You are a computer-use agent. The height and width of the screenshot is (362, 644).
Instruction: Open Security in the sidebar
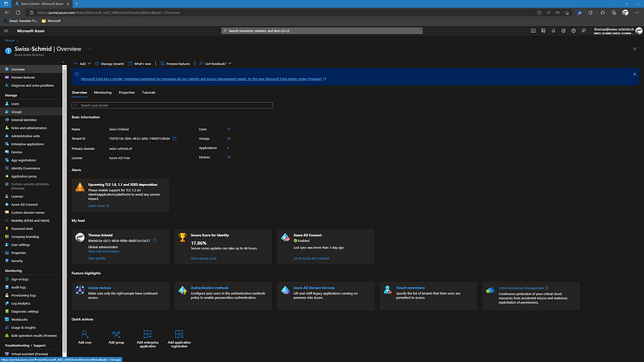click(x=17, y=261)
